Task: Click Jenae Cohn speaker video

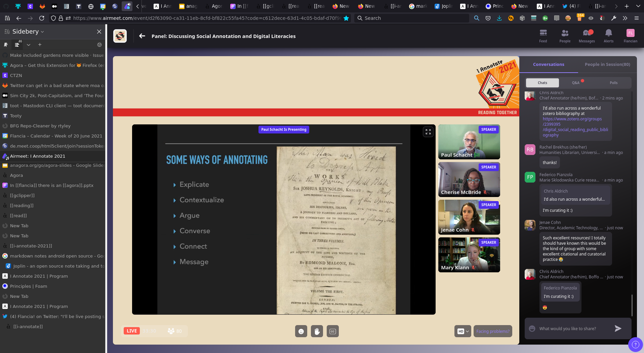Action: click(469, 217)
